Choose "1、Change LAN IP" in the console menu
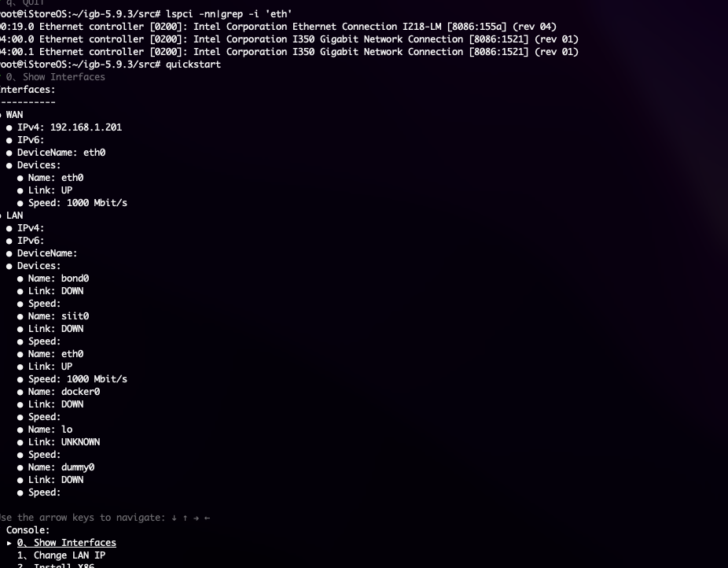The height and width of the screenshot is (568, 728). (x=61, y=555)
